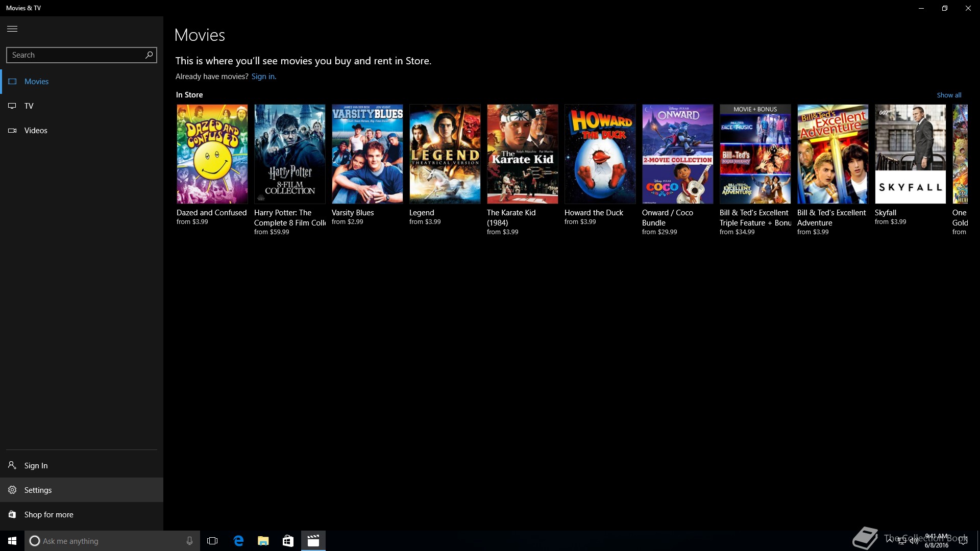Click the volume speaker tray icon
Viewport: 980px width, 551px height.
914,541
